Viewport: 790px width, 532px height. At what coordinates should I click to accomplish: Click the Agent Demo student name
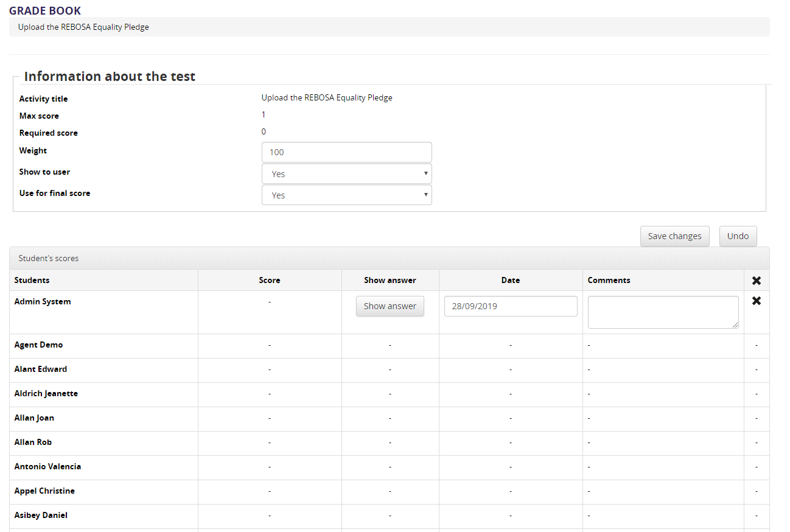click(x=39, y=345)
